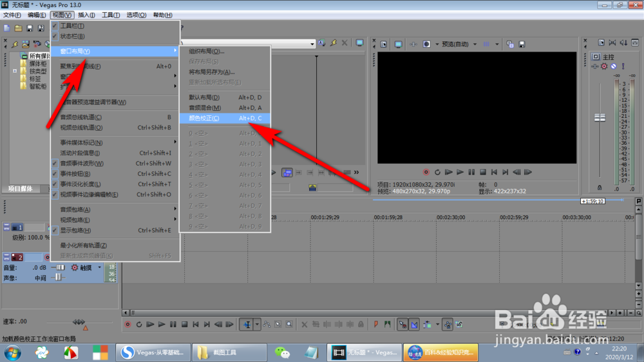Select the Envelope Edit tool
644x362 pixels.
[267, 325]
